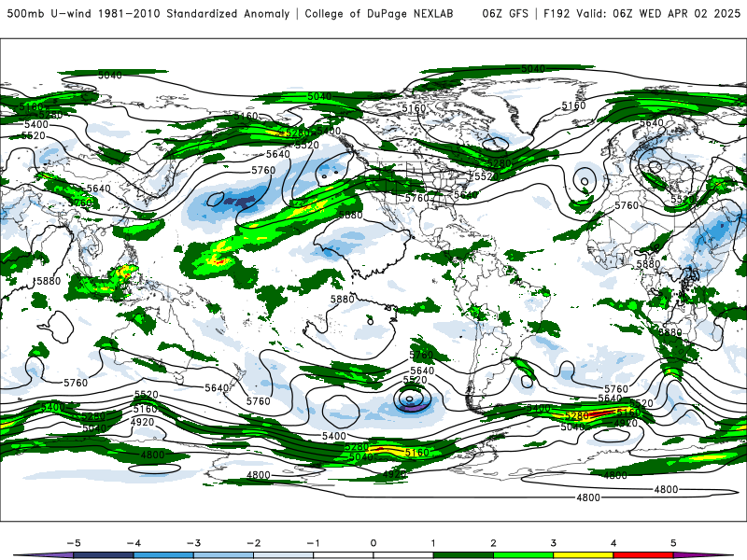This screenshot has width=747, height=560.
Task: Click the red 4 to 5 colorbar segment
Action: 643,555
